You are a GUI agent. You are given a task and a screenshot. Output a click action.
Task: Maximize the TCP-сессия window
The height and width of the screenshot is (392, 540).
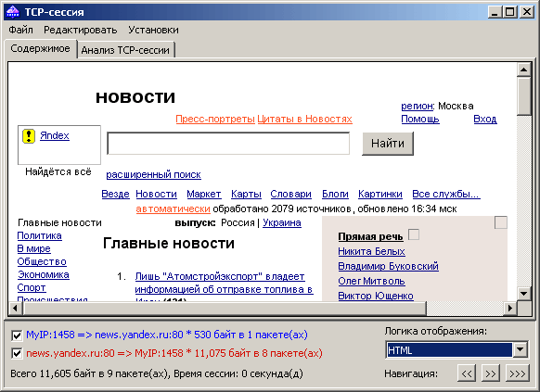coord(510,12)
